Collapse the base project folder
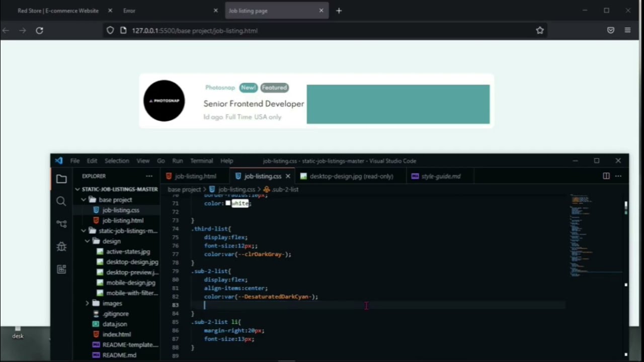The image size is (644, 362). coord(84,200)
